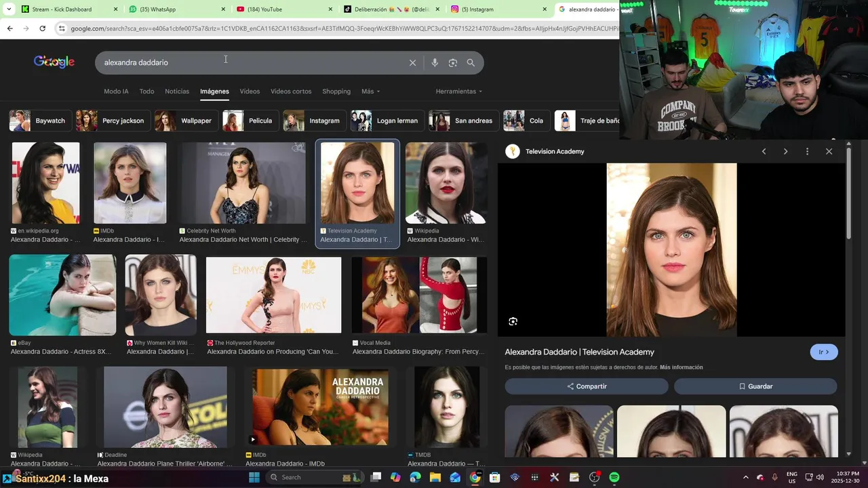
Task: Switch to the Instagram browser tab
Action: [498, 9]
